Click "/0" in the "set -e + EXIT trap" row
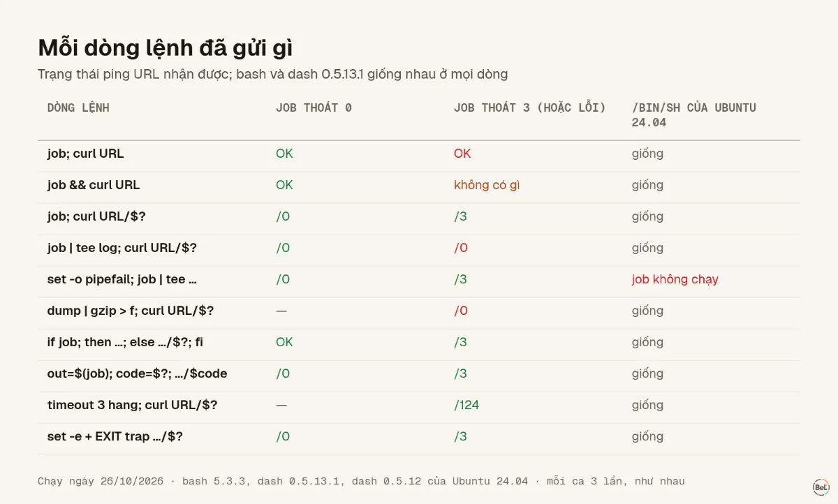Image resolution: width=838 pixels, height=504 pixels. 283,436
